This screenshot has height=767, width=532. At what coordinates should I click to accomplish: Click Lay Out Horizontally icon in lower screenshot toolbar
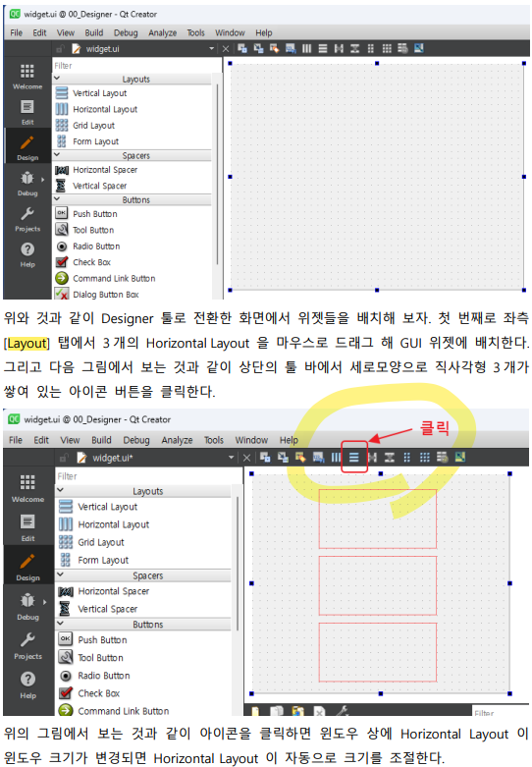336,458
